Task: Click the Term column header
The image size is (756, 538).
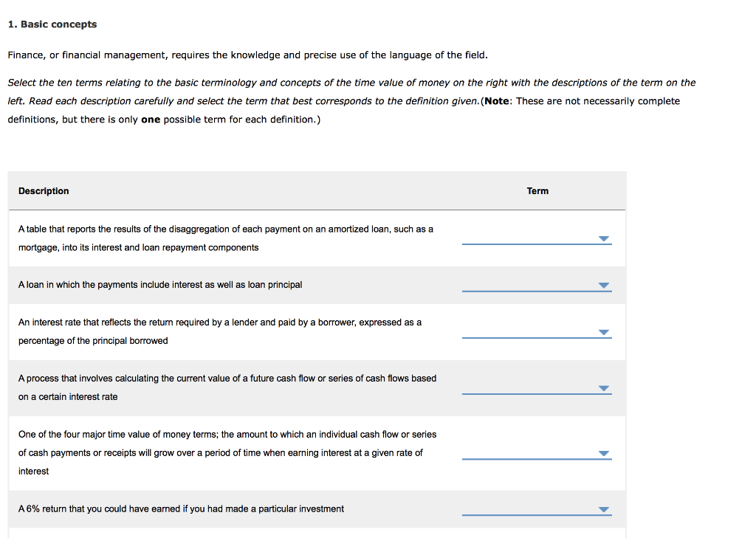Action: (x=537, y=190)
